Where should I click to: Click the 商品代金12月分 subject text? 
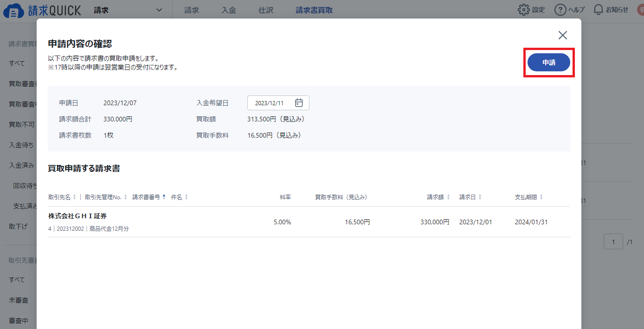click(x=109, y=229)
